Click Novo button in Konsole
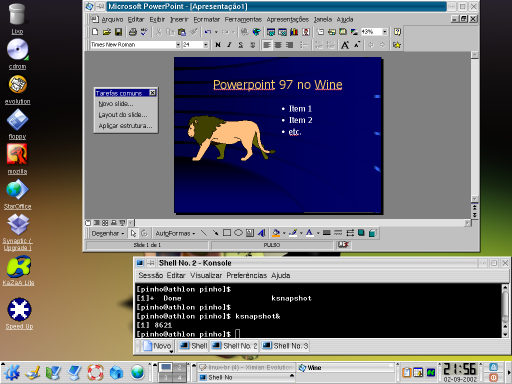The height and width of the screenshot is (384, 512). click(158, 346)
